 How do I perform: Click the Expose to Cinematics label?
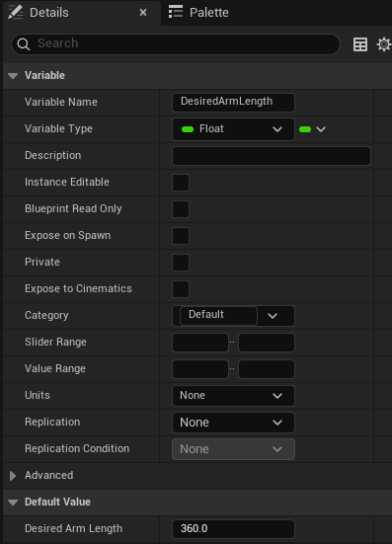(x=78, y=288)
